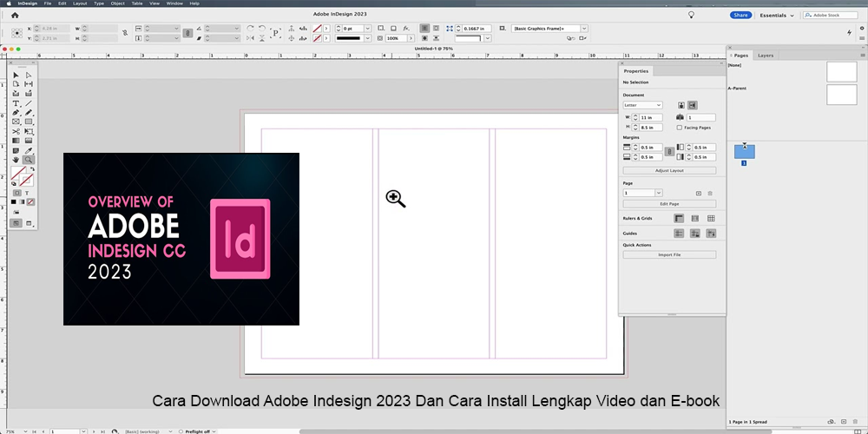
Task: Open the lightbulb Discover icon
Action: point(691,15)
